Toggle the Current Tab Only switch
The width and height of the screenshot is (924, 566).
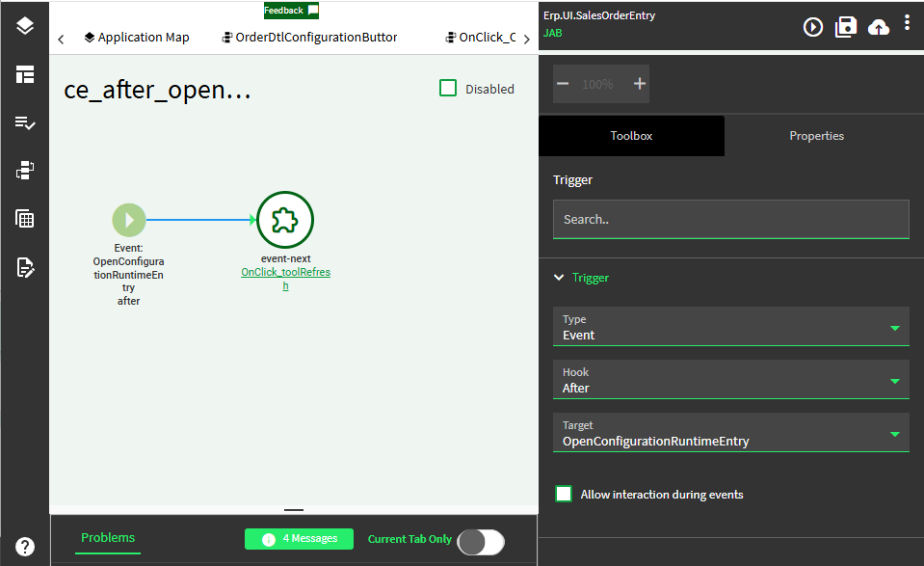tap(481, 542)
